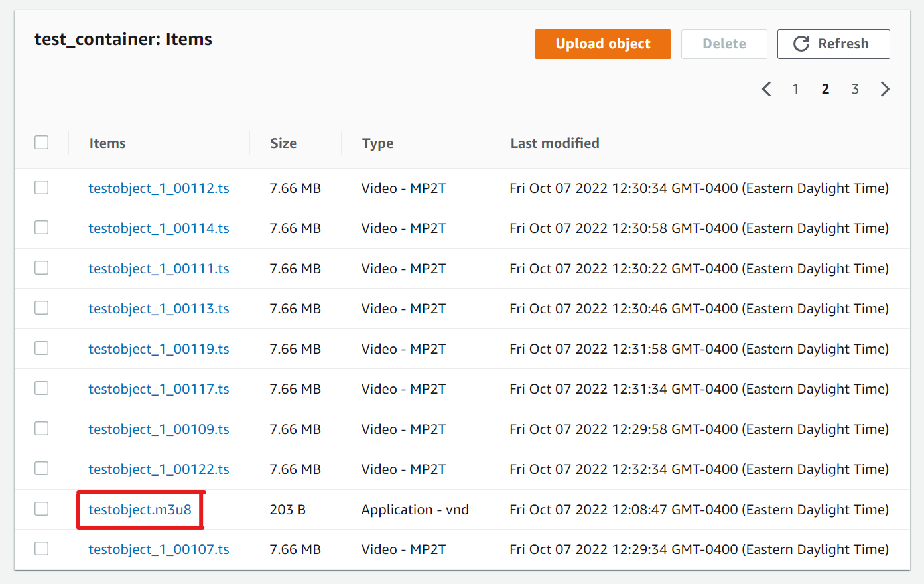Open testobject_1_00114.ts object details
Screen dimensions: 924x584
(x=159, y=228)
